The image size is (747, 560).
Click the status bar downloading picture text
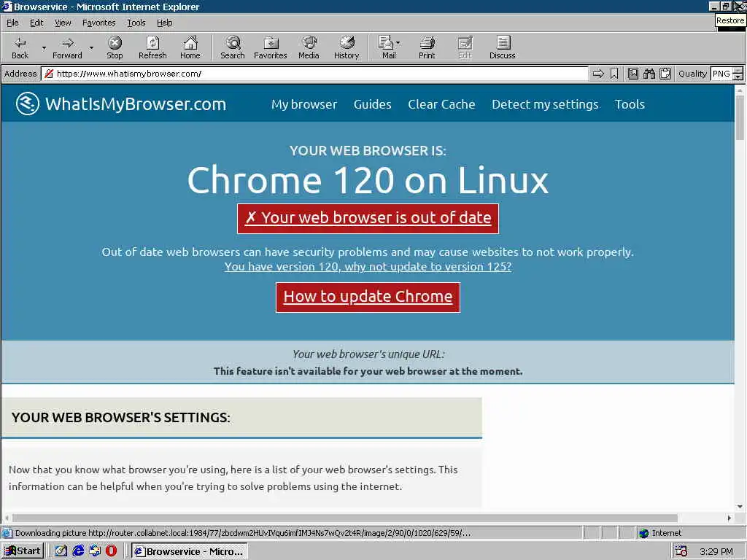click(x=242, y=533)
